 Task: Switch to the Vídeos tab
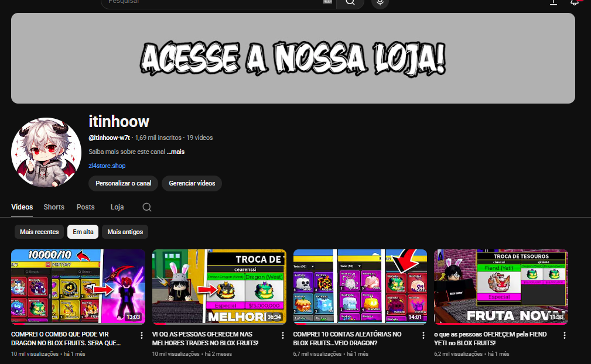click(x=22, y=207)
